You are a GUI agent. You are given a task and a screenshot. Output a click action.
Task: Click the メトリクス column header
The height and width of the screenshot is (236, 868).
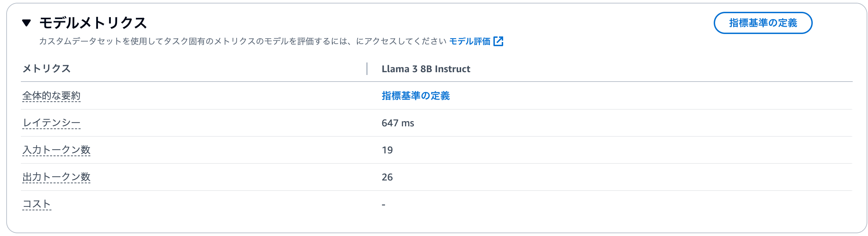(47, 69)
